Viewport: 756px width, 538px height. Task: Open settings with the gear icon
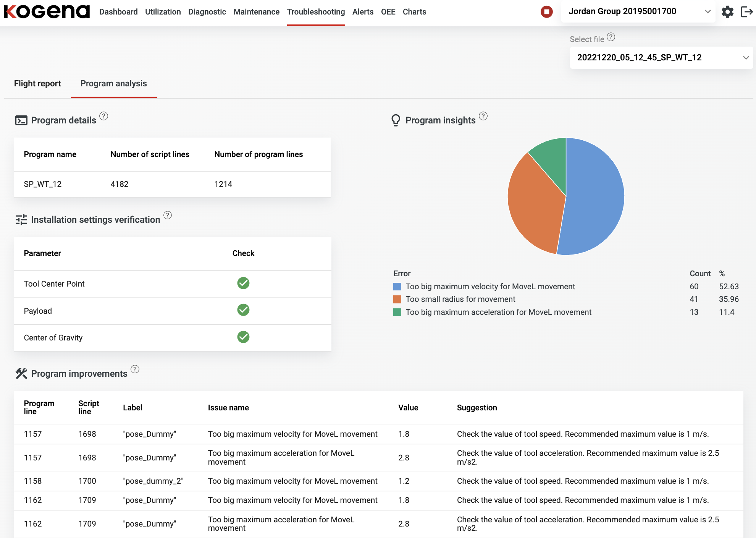(727, 12)
